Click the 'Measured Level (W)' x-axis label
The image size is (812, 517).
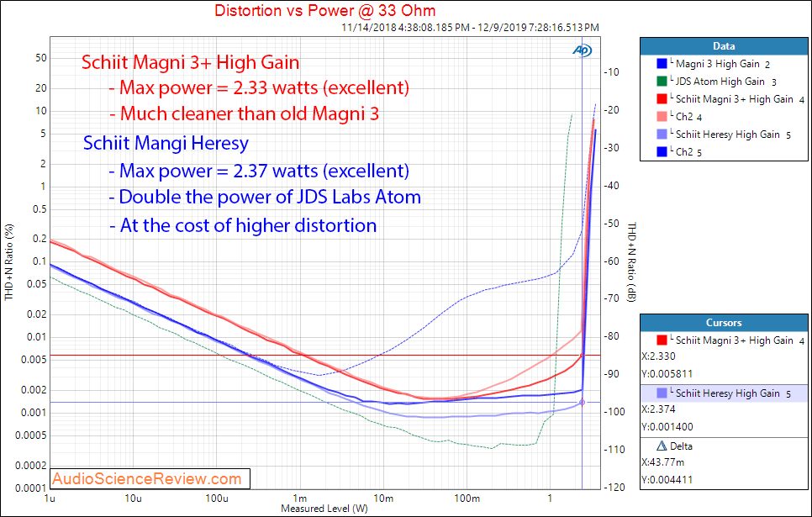[324, 509]
